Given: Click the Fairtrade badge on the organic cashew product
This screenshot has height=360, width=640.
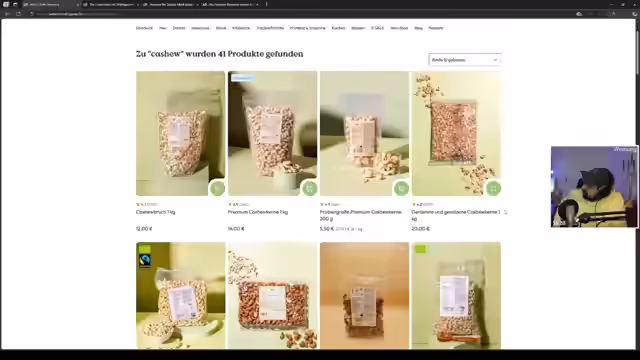Looking at the screenshot, I should 144,260.
